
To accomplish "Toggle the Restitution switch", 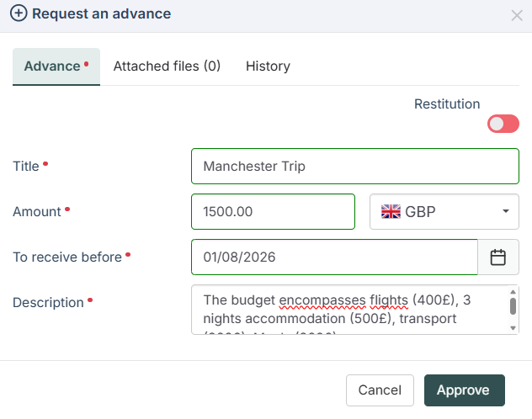I will click(x=503, y=124).
